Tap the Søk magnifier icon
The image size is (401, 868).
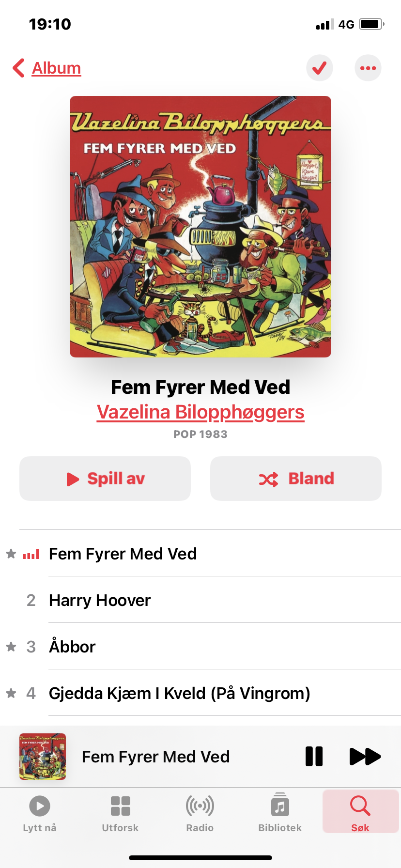(x=360, y=806)
